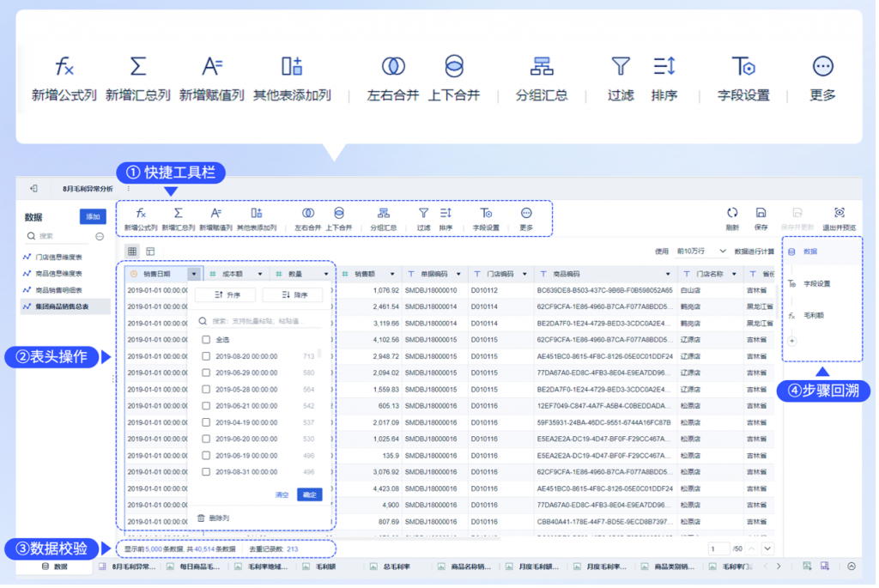Switch to the layout structure view icon

pos(150,252)
